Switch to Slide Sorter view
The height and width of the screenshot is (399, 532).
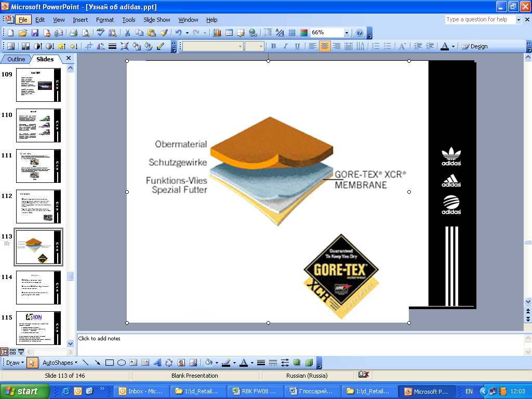click(x=12, y=352)
